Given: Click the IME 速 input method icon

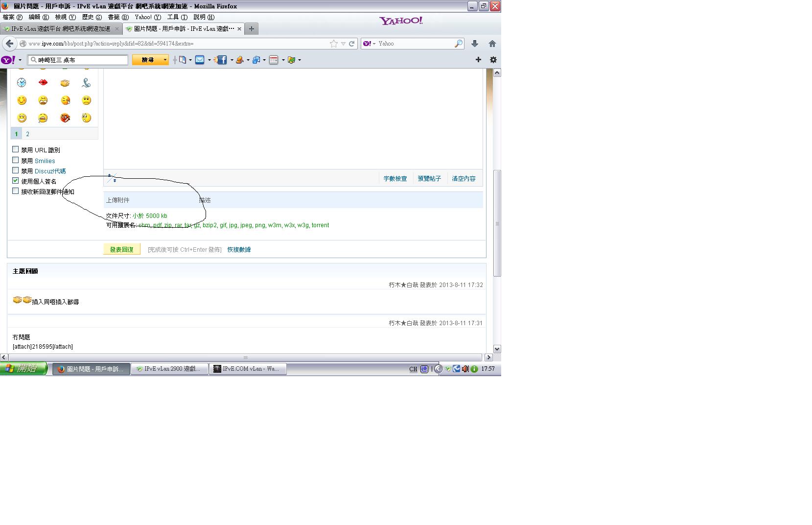Looking at the screenshot, I should click(424, 369).
